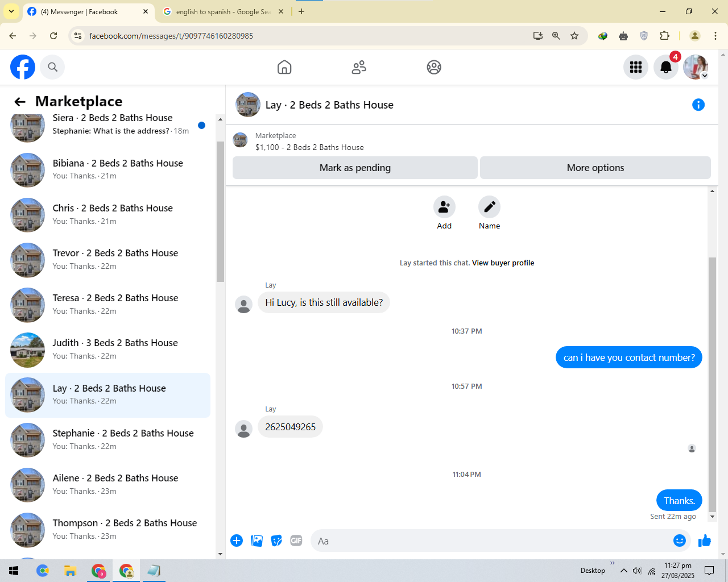Bookmark this page with star icon

click(x=574, y=36)
